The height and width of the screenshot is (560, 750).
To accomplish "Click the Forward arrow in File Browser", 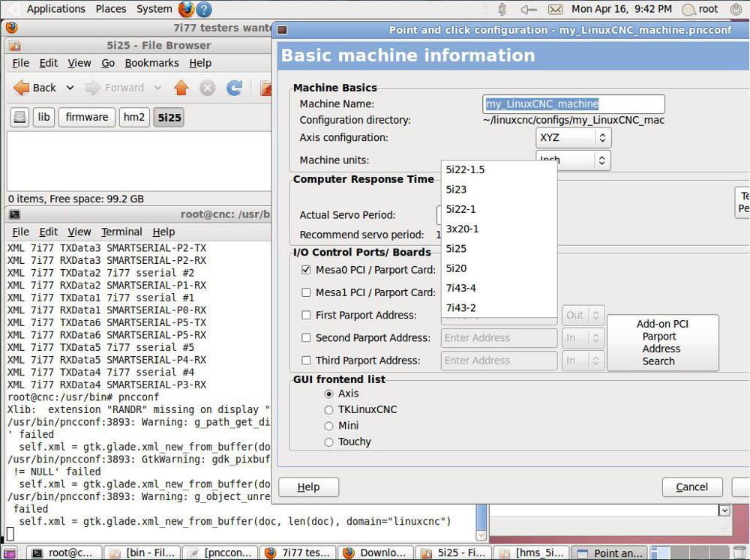I will coord(115,88).
